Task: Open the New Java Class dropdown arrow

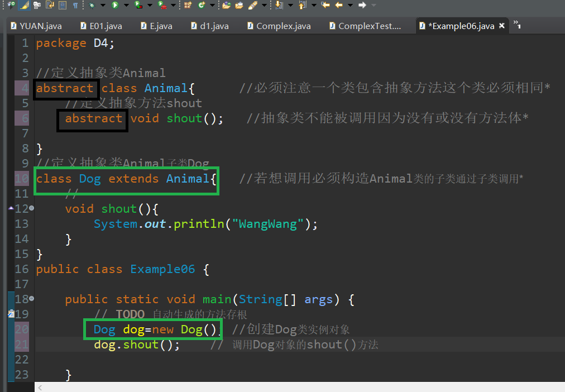Action: click(x=212, y=5)
